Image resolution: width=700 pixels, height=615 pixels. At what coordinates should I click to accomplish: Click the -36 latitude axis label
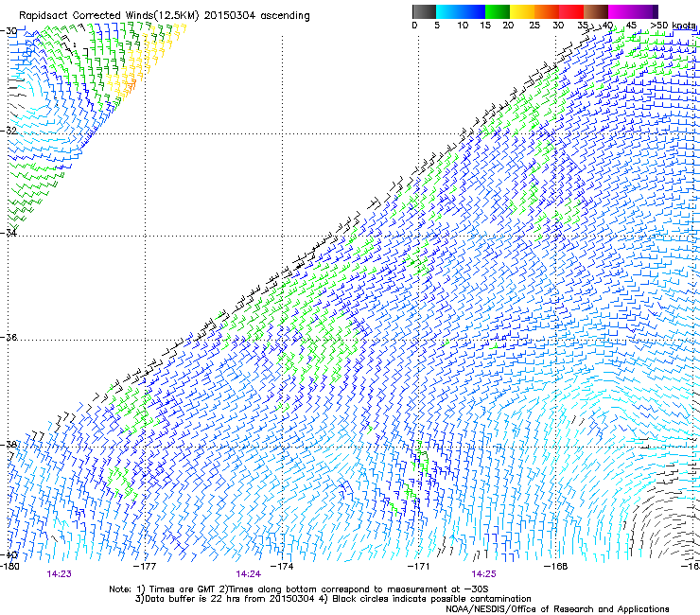click(x=9, y=337)
